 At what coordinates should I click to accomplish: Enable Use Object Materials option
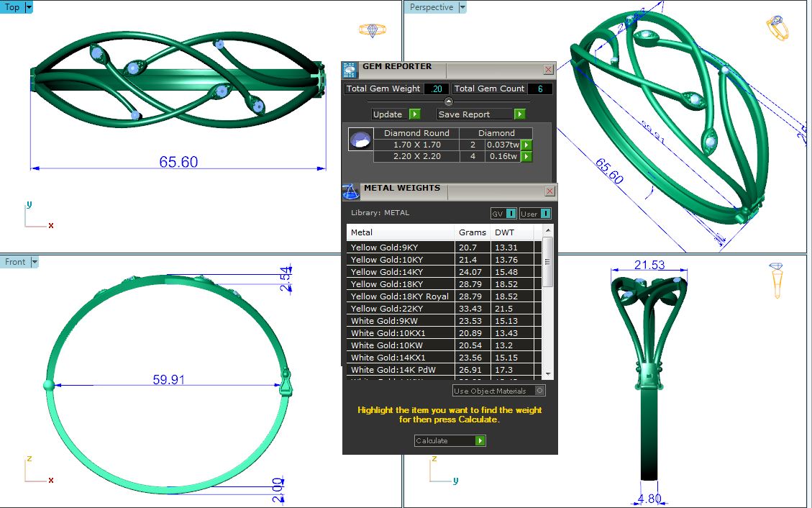click(x=540, y=391)
